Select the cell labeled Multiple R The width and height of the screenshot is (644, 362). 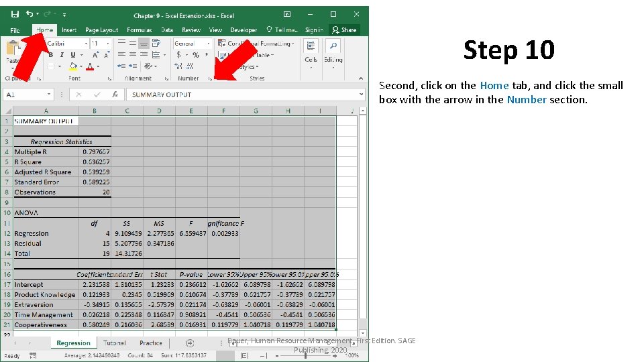point(46,152)
